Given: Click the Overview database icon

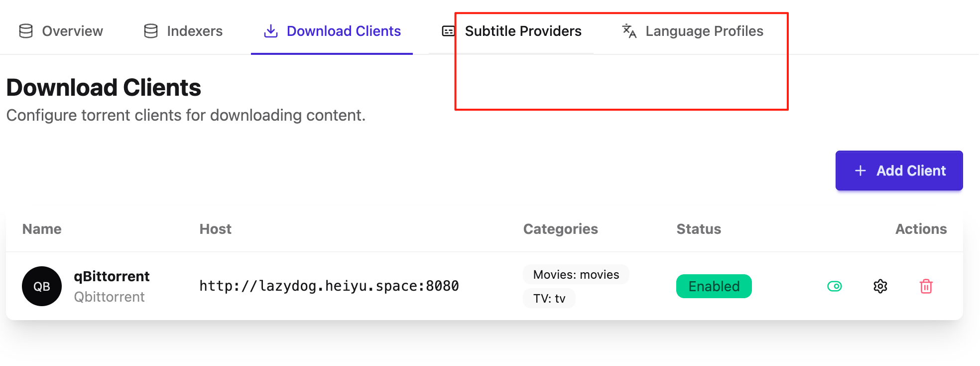Looking at the screenshot, I should (26, 31).
